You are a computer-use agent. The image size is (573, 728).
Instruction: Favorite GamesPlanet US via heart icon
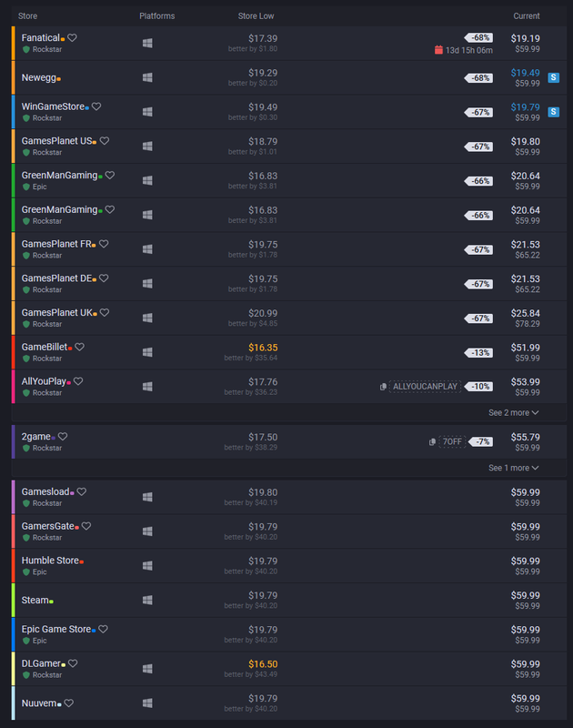click(x=105, y=141)
